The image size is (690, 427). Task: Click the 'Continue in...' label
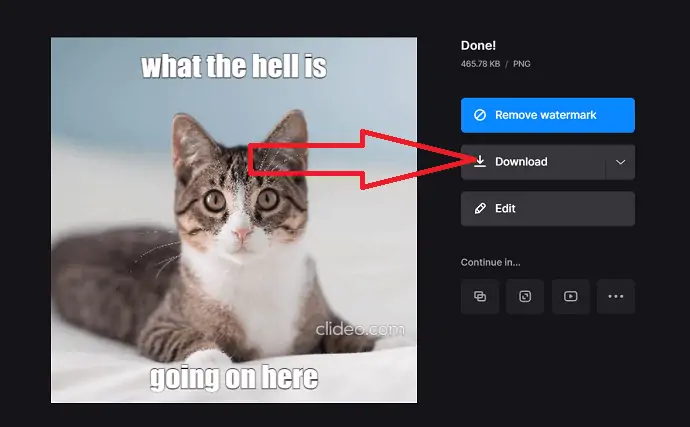click(490, 262)
